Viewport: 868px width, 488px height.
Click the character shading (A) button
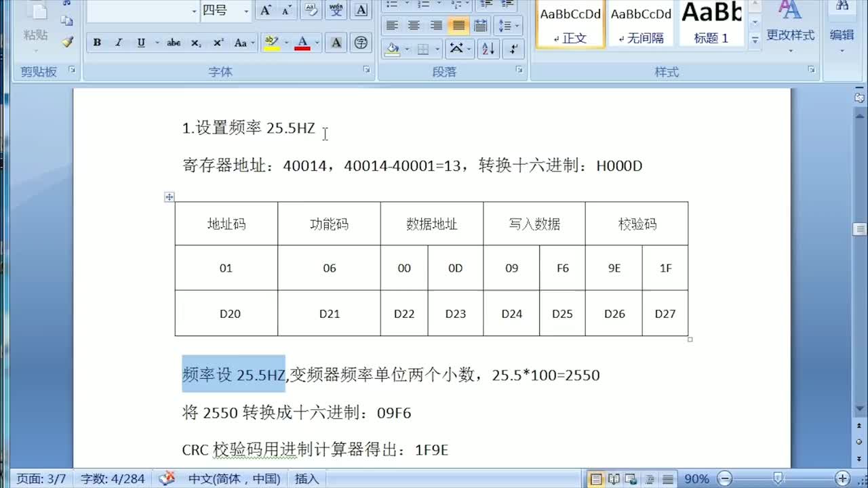click(336, 43)
